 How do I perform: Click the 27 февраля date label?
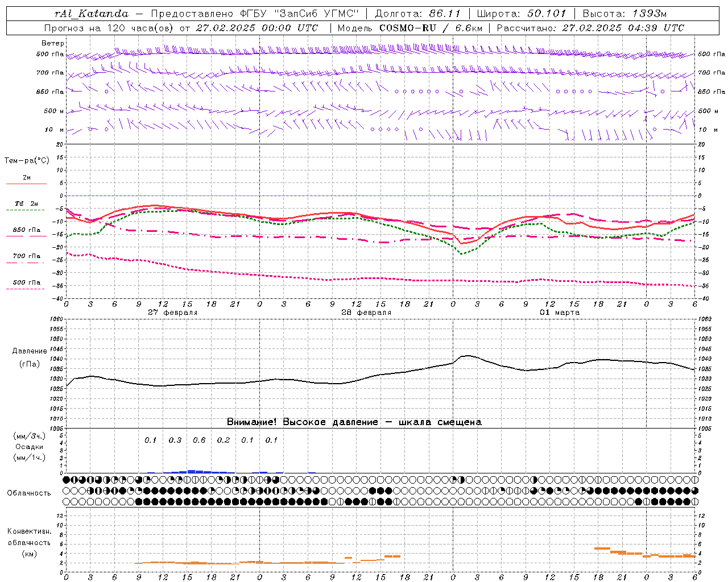click(173, 313)
